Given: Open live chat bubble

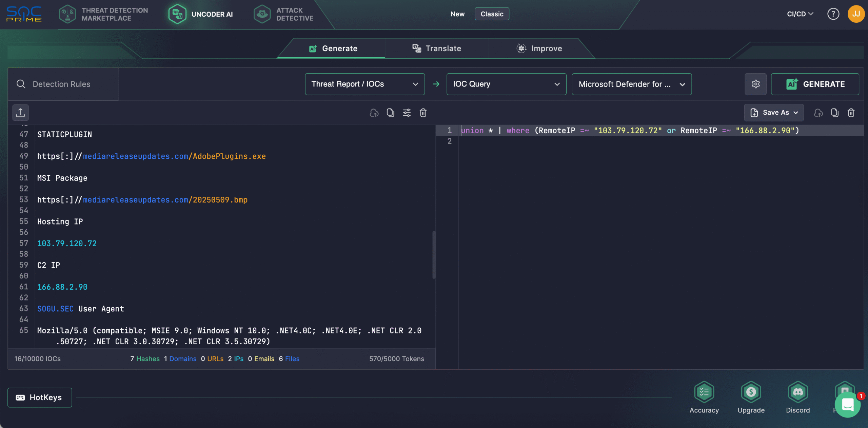Looking at the screenshot, I should [847, 405].
